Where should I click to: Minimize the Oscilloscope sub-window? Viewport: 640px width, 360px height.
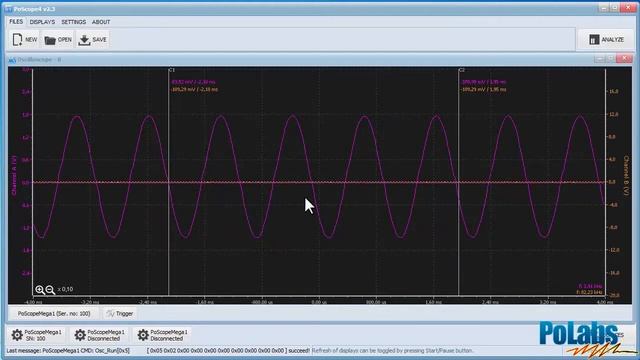pos(599,59)
